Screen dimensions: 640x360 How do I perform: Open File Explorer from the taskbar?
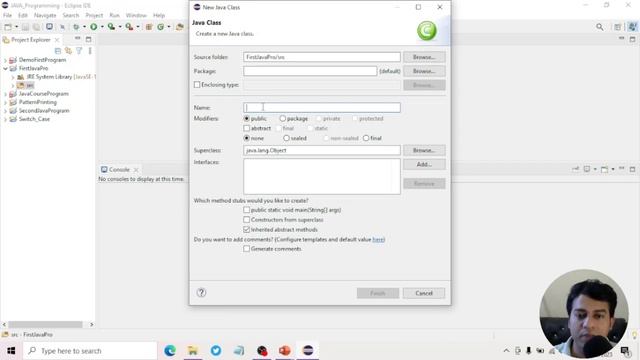[193, 351]
